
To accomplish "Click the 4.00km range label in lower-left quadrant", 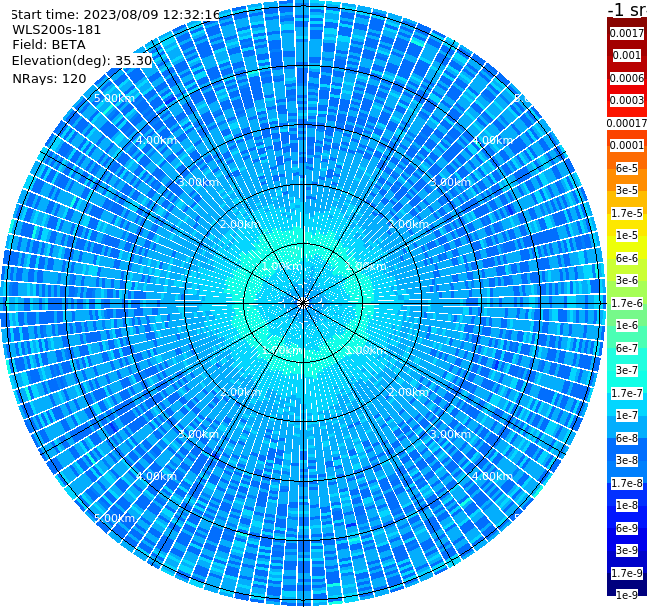I will pyautogui.click(x=156, y=476).
